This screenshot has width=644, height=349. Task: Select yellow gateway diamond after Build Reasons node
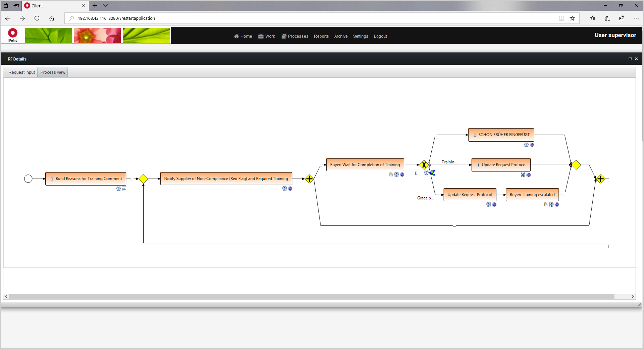coord(144,179)
